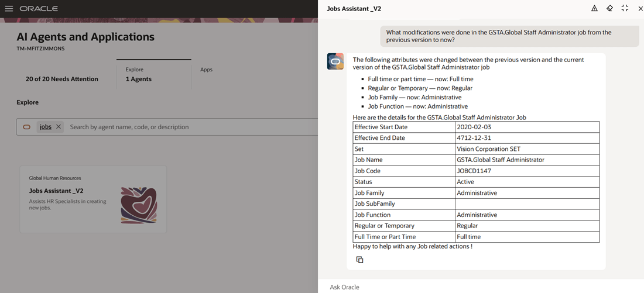Click the Explore section heading
644x293 pixels.
pyautogui.click(x=28, y=102)
